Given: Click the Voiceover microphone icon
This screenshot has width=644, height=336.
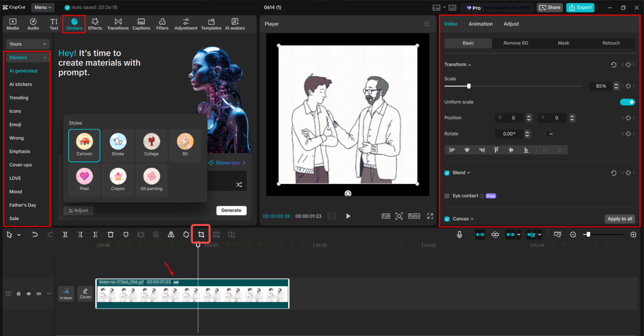Looking at the screenshot, I should [x=459, y=234].
